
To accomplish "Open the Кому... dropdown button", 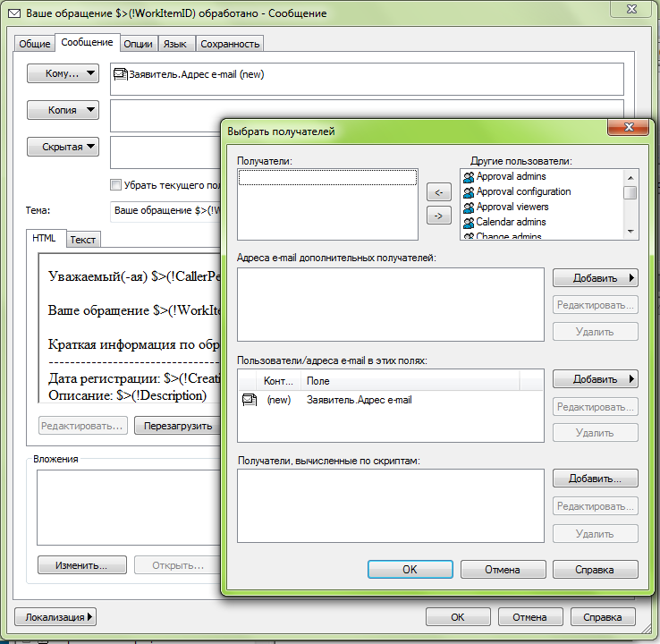I will coord(63,73).
